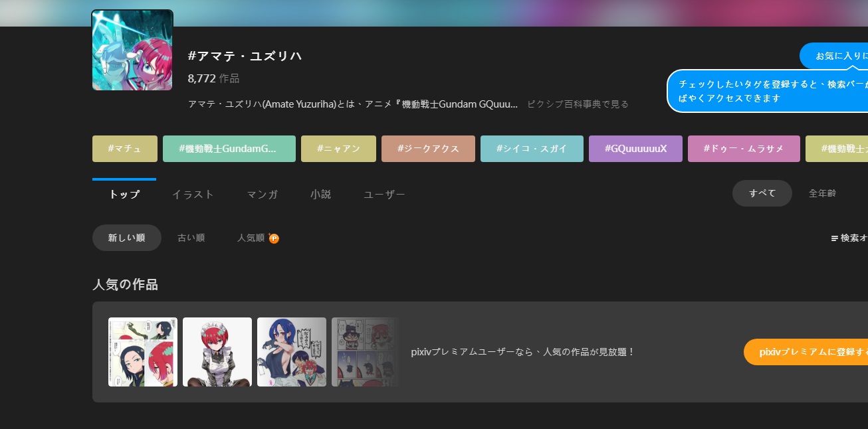Switch to the ユーザー tab
This screenshot has height=429, width=868.
click(x=384, y=194)
